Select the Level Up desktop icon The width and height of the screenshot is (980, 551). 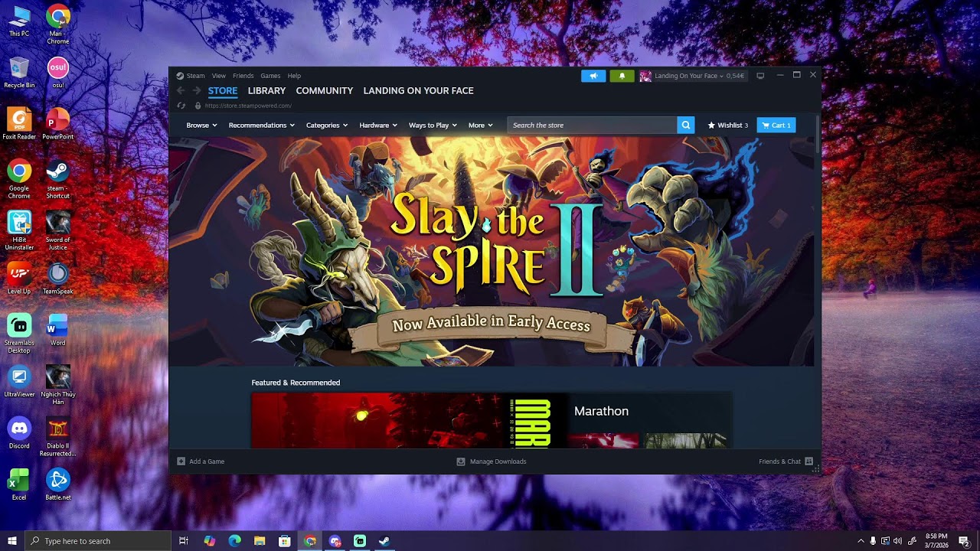tap(19, 279)
